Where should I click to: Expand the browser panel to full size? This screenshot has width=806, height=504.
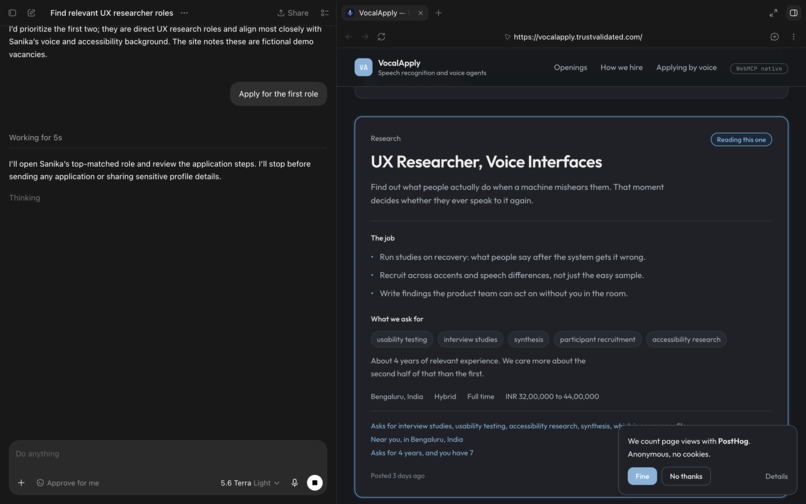[x=773, y=13]
